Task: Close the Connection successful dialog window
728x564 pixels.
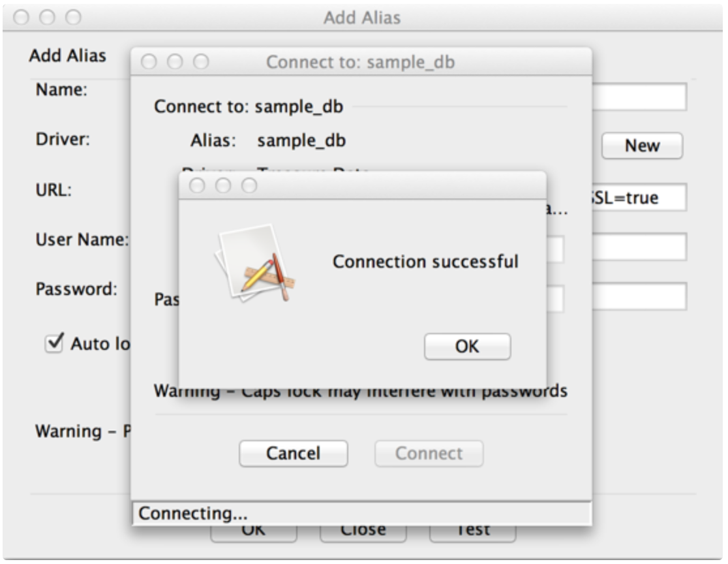Action: click(196, 185)
